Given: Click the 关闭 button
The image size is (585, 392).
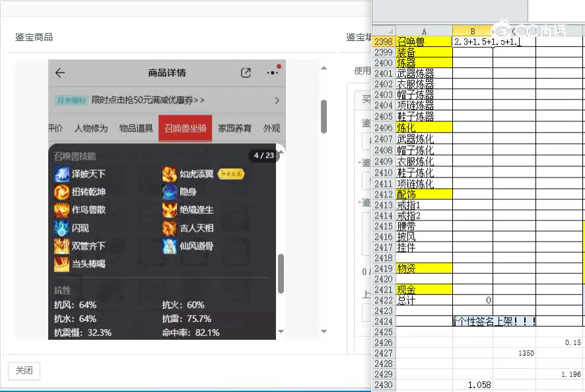Looking at the screenshot, I should point(24,371).
